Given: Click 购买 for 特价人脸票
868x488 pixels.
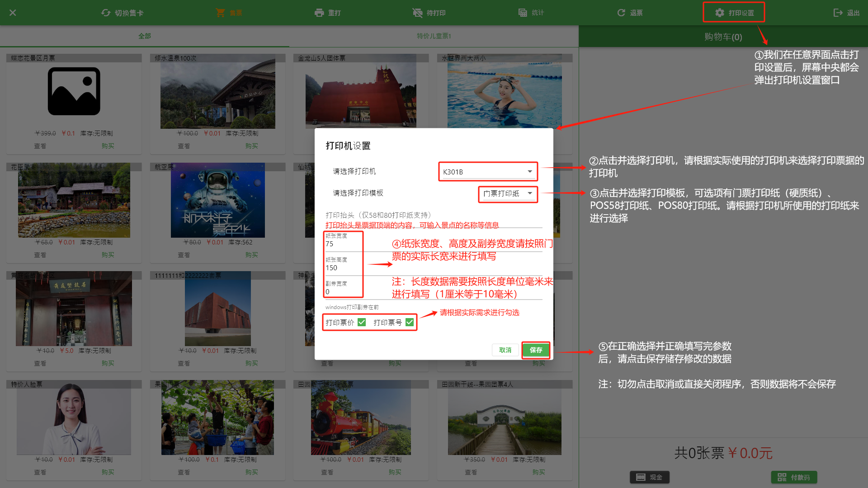Looking at the screenshot, I should [108, 472].
